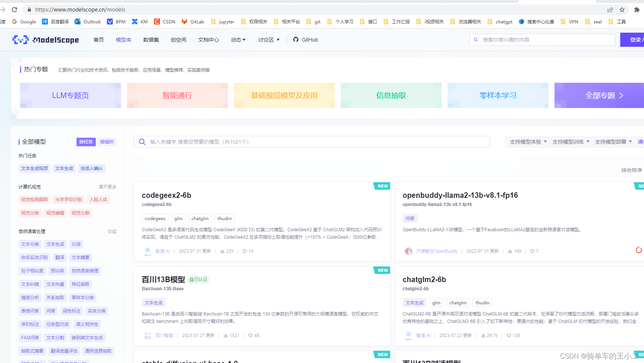Click the 登录 login button

(632, 40)
